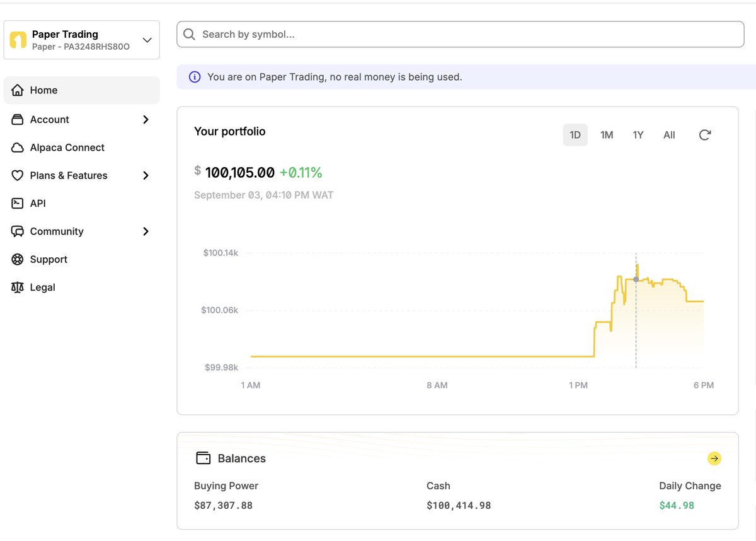Click the 8 AM axis label
The width and height of the screenshot is (756, 541).
[437, 385]
